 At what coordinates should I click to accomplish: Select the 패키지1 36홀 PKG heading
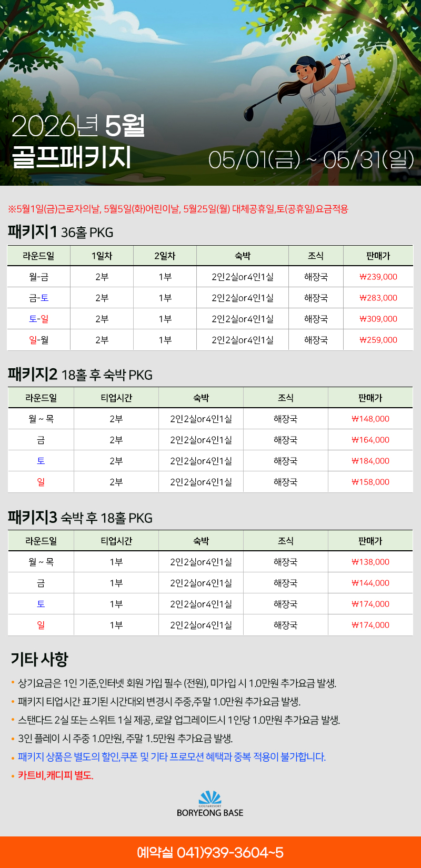tap(61, 232)
